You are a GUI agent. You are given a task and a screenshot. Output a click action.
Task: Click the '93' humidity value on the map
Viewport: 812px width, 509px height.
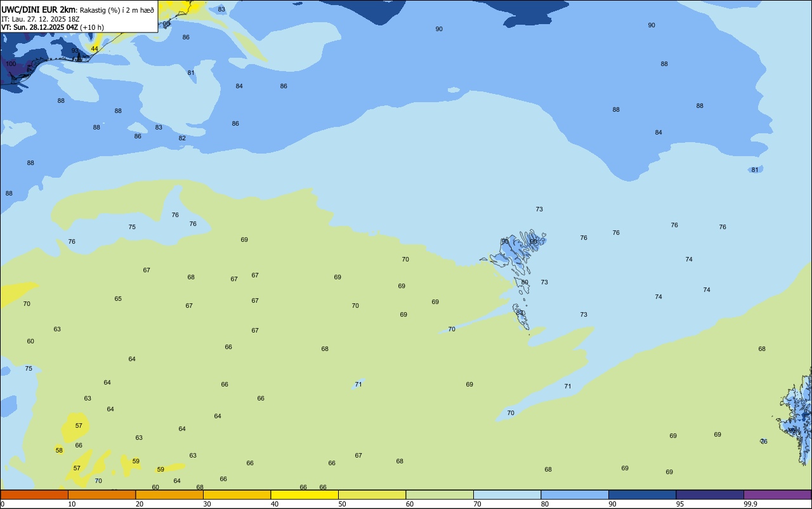[75, 51]
